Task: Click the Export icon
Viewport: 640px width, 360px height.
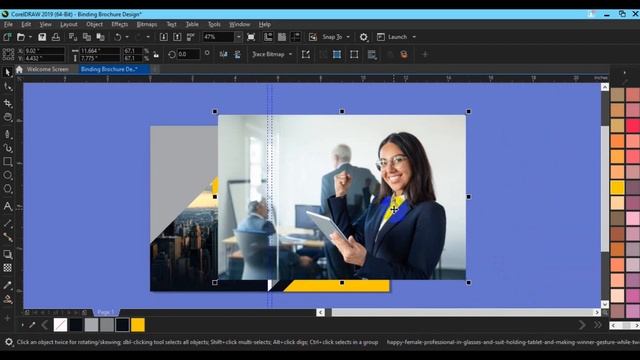Action: [177, 37]
